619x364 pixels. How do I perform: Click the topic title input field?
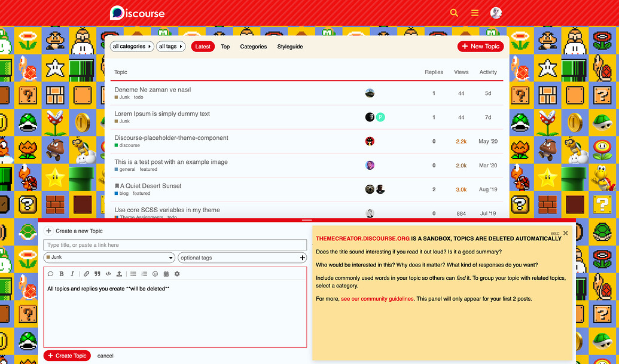tap(175, 245)
